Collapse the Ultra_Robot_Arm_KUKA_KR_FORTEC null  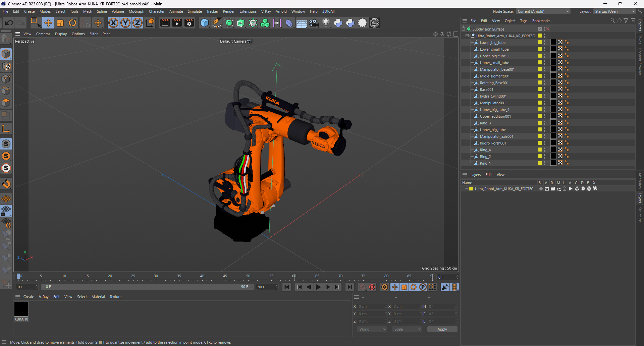[x=467, y=36]
